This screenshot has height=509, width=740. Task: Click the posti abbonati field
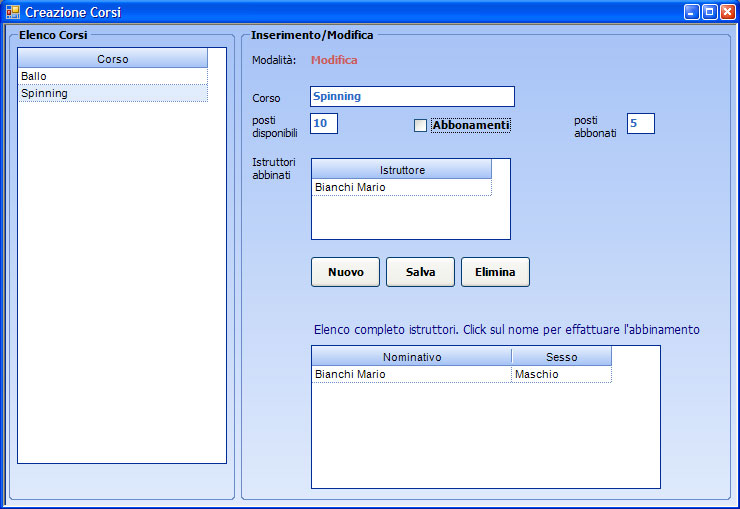(x=640, y=123)
